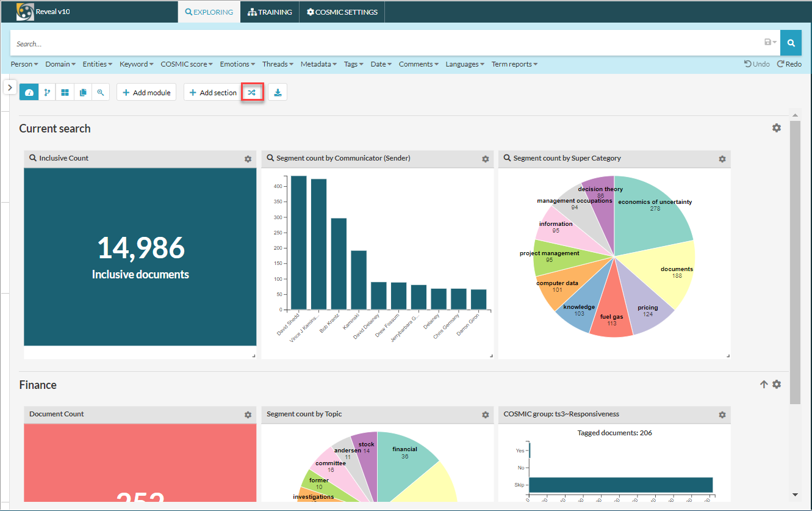Viewport: 812px width, 511px height.
Task: Select the dashboard gauge view icon
Action: [29, 93]
